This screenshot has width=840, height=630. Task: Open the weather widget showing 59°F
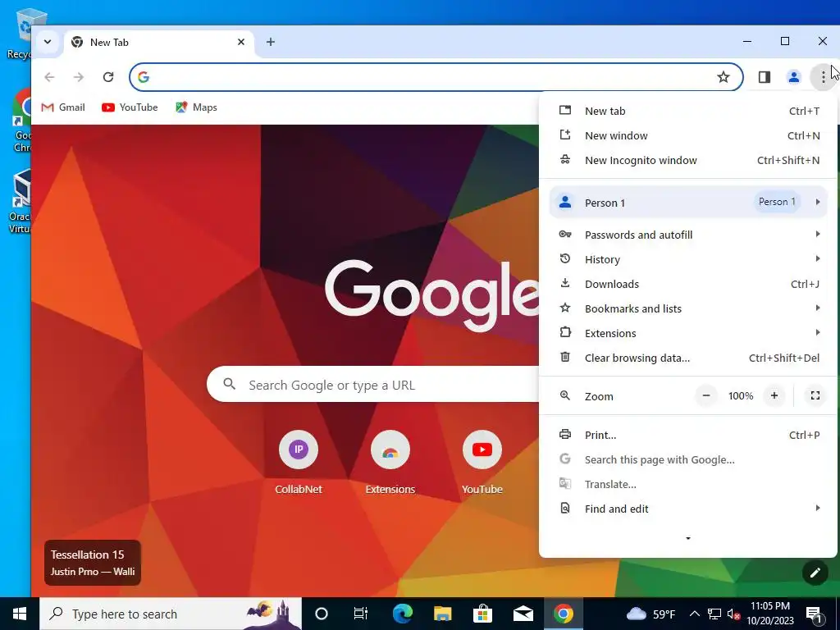click(651, 614)
